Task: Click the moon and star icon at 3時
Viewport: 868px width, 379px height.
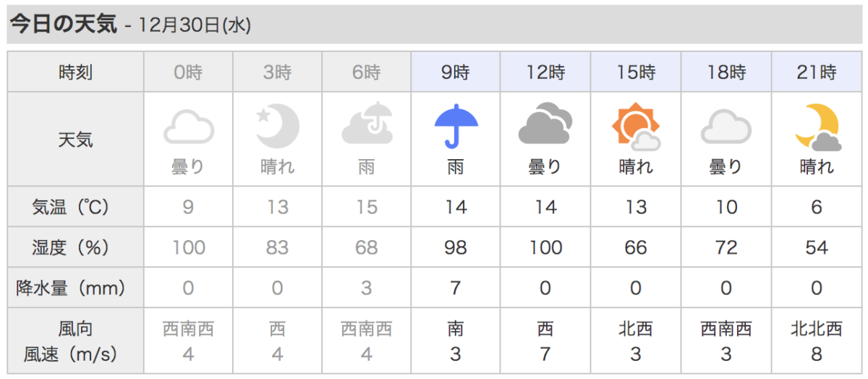Action: 277,127
